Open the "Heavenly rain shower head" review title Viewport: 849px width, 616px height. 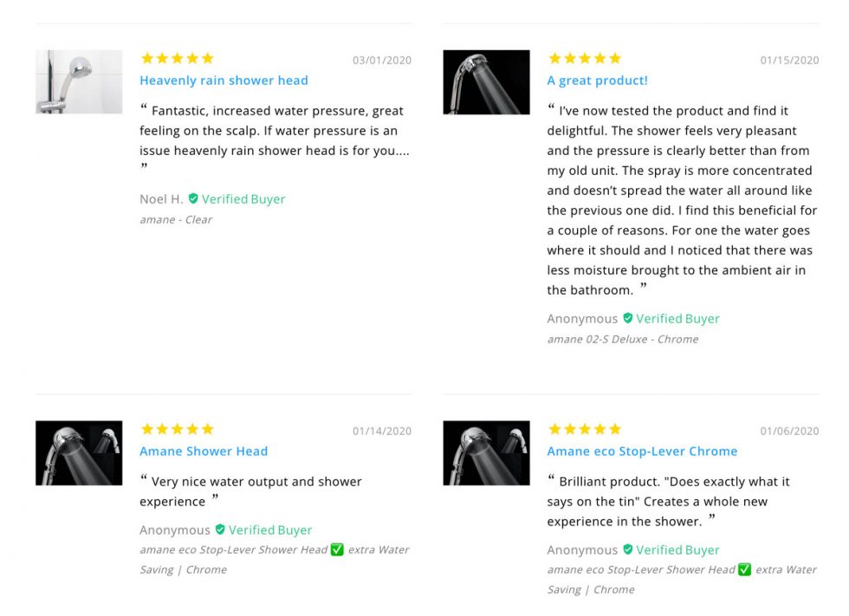click(224, 81)
